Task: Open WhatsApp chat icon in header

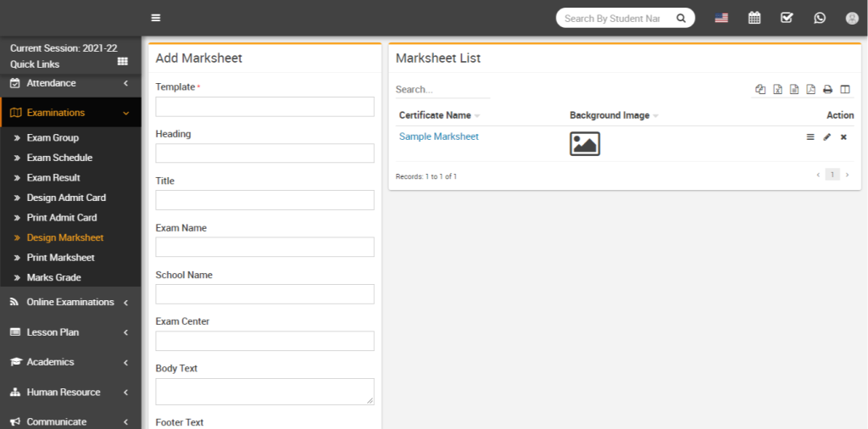Action: coord(820,18)
